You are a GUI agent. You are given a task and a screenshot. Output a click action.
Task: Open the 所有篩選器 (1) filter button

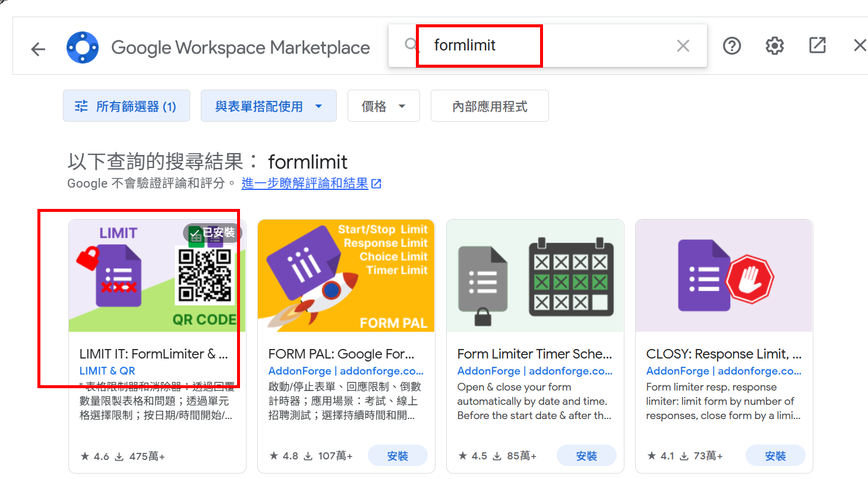pyautogui.click(x=127, y=106)
